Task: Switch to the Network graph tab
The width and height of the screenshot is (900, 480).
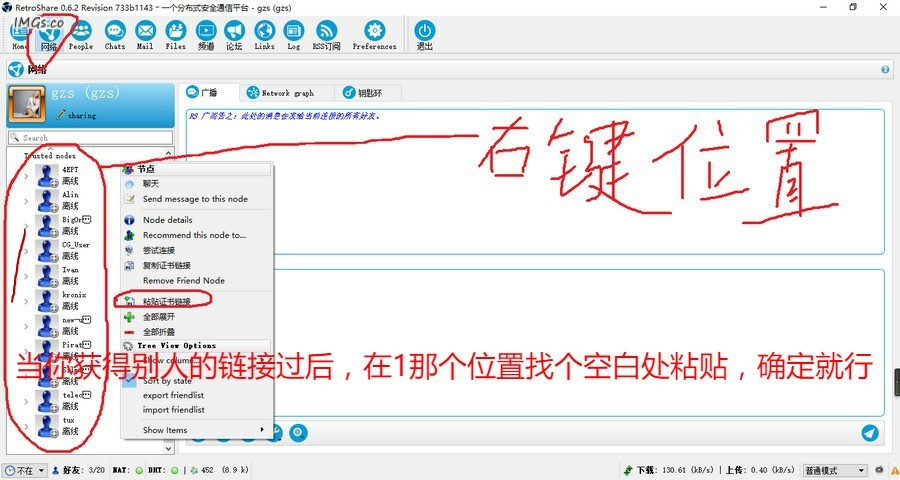Action: click(x=287, y=92)
